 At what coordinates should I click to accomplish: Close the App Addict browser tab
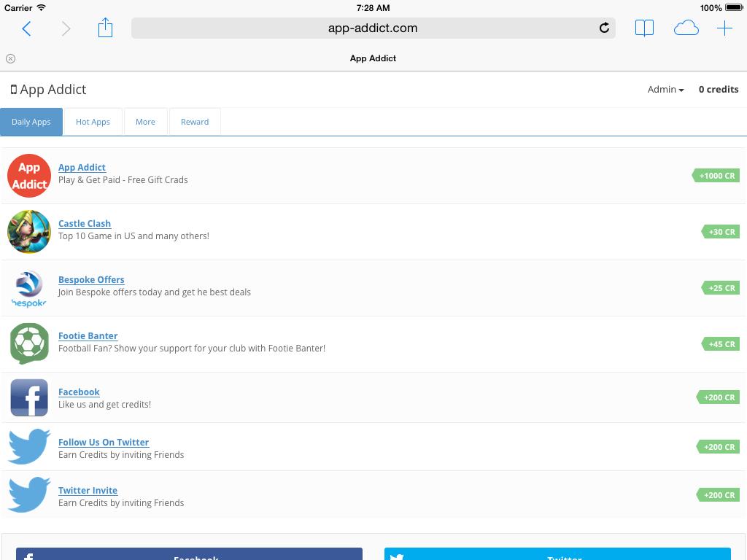pyautogui.click(x=10, y=58)
